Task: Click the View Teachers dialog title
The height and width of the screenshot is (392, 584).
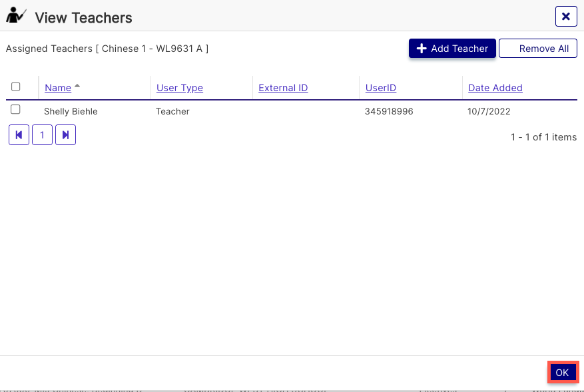Action: click(x=83, y=18)
